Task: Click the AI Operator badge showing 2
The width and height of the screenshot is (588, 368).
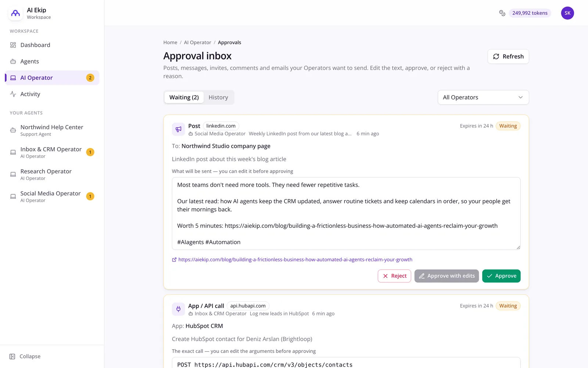Action: pos(90,78)
